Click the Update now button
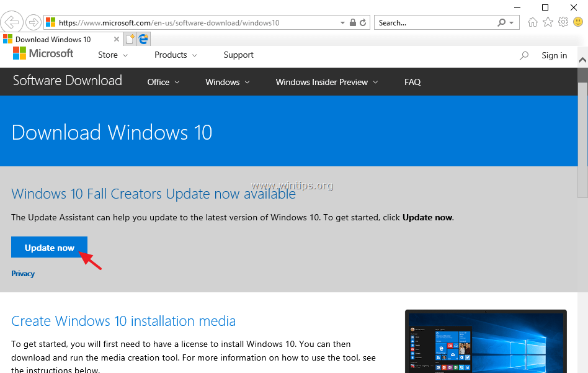 pos(49,247)
